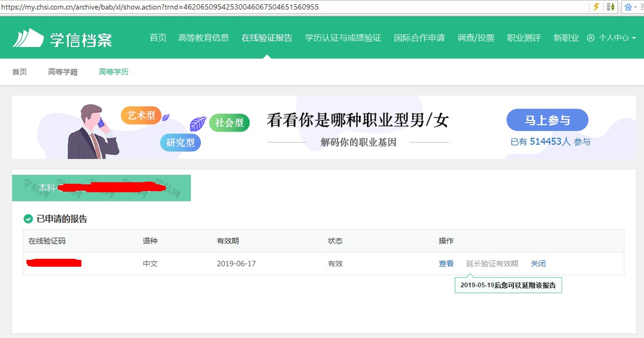Open 学历认证与成绩验证 menu
This screenshot has height=338, width=644.
343,38
